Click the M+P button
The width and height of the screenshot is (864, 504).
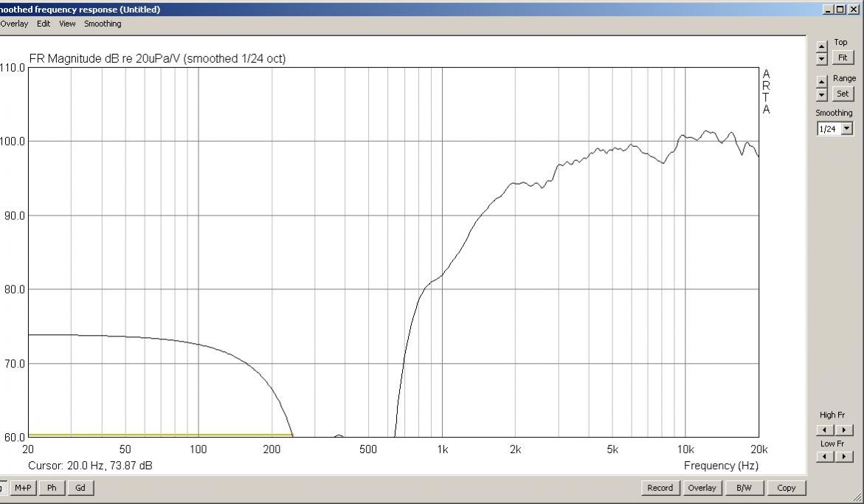pos(23,488)
